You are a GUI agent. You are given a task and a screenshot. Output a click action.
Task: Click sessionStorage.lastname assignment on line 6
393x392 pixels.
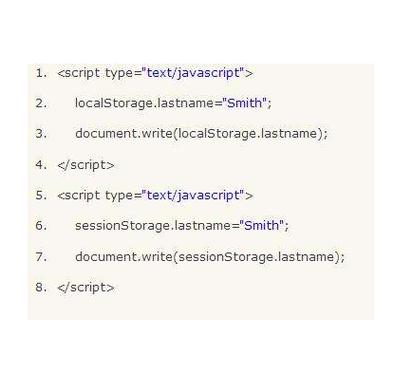[x=182, y=226]
